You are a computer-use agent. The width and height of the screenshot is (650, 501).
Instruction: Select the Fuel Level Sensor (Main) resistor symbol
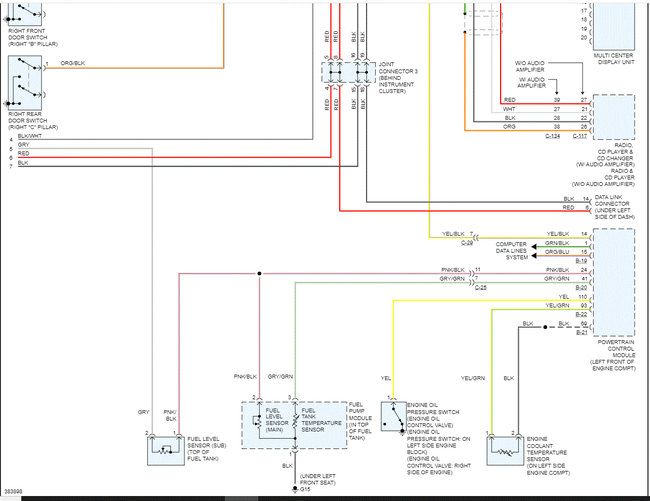pyautogui.click(x=257, y=421)
